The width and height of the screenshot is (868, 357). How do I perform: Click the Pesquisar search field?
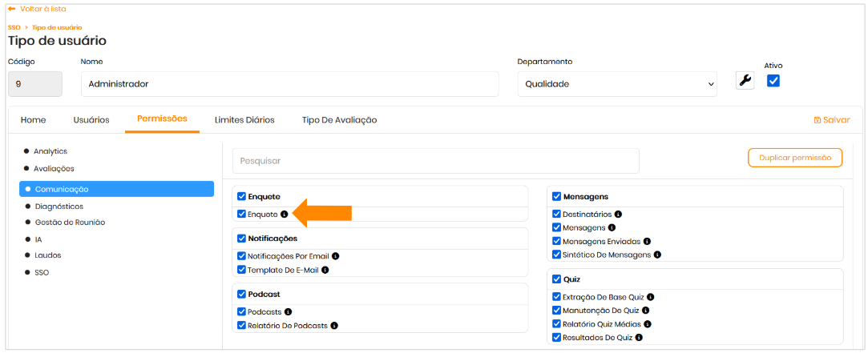pos(435,161)
